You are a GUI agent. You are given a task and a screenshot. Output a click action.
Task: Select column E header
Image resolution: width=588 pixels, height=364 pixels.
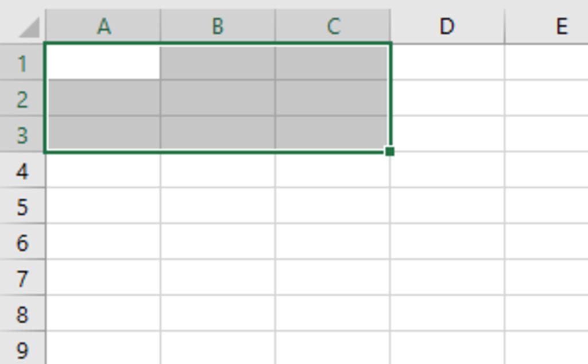547,26
